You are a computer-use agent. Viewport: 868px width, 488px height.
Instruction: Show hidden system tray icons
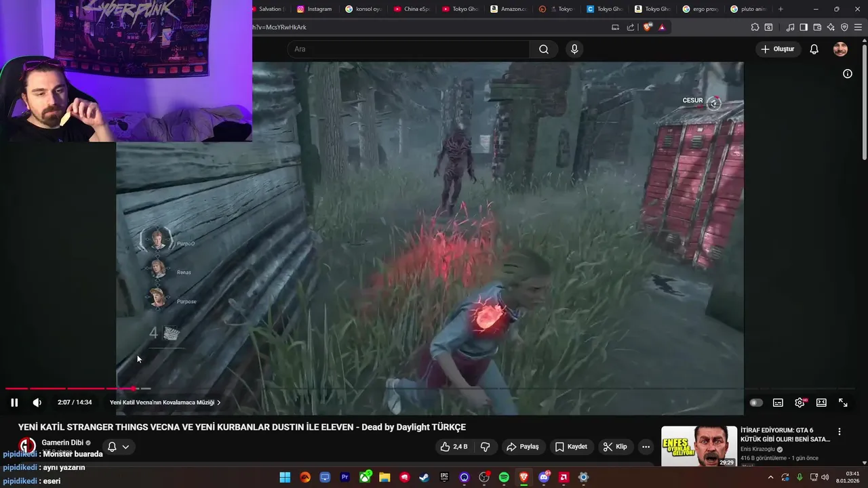[770, 477]
